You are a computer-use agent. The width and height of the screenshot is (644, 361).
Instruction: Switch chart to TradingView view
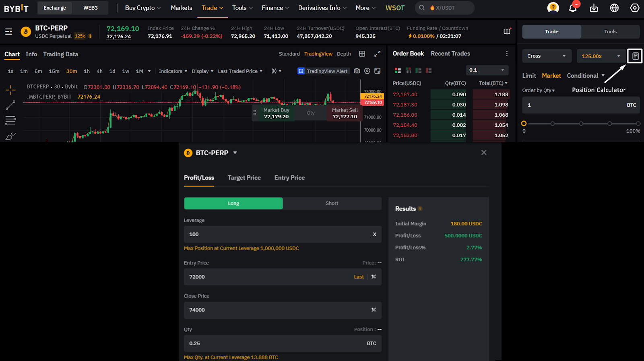pos(318,54)
